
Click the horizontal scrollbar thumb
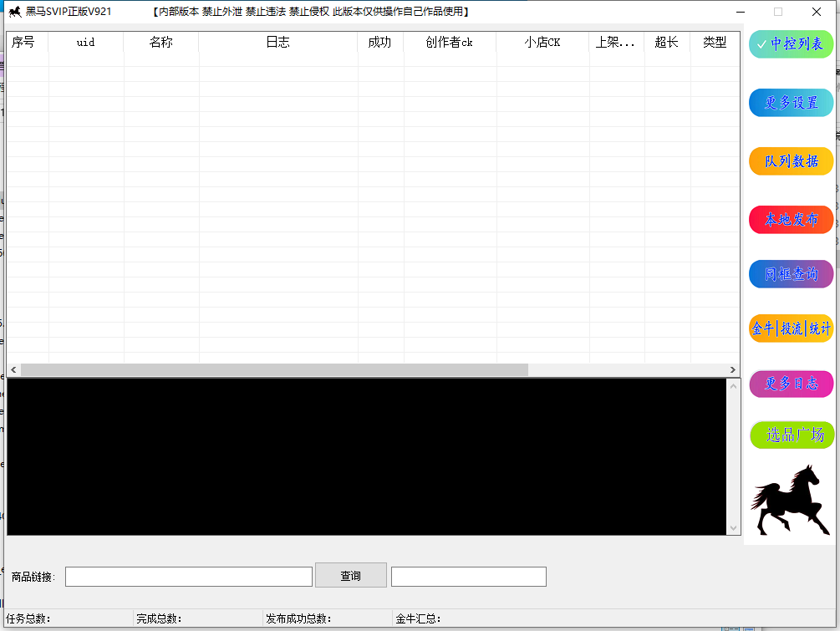tap(274, 369)
